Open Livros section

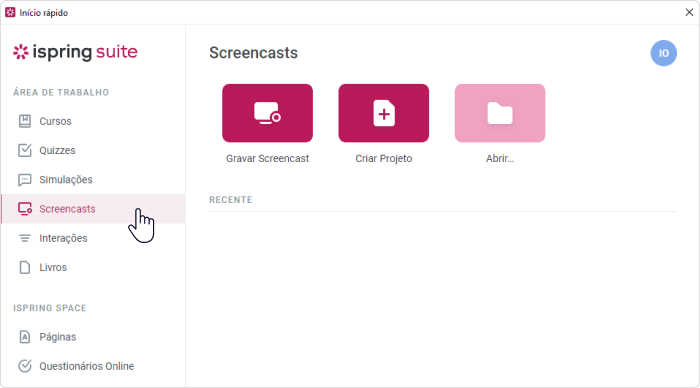tap(93, 267)
